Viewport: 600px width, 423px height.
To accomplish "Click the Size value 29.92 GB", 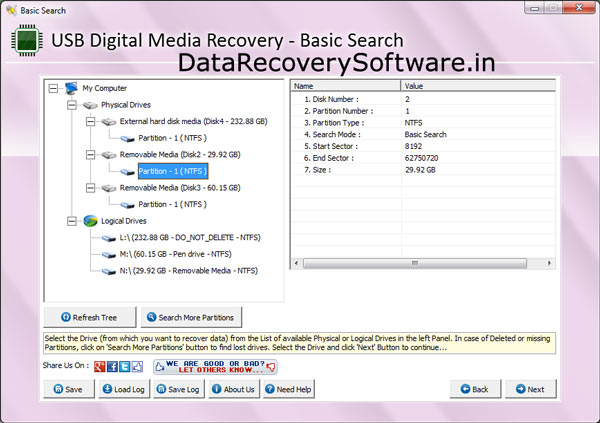I will pos(420,170).
